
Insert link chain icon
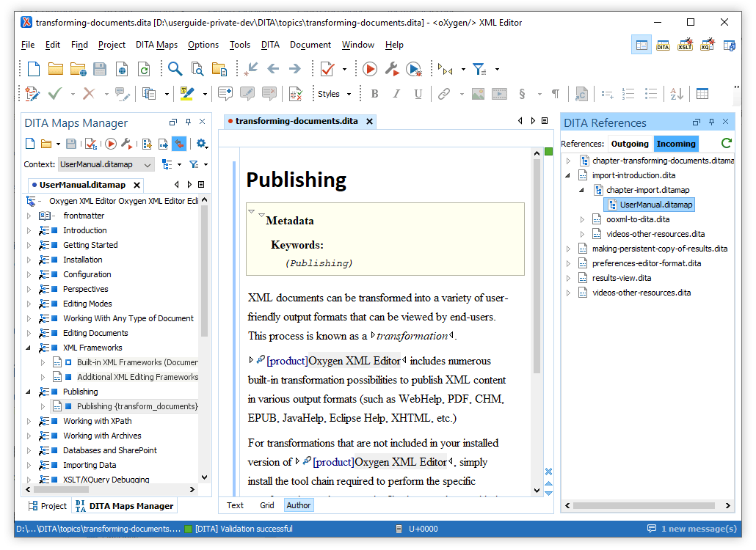click(x=444, y=93)
